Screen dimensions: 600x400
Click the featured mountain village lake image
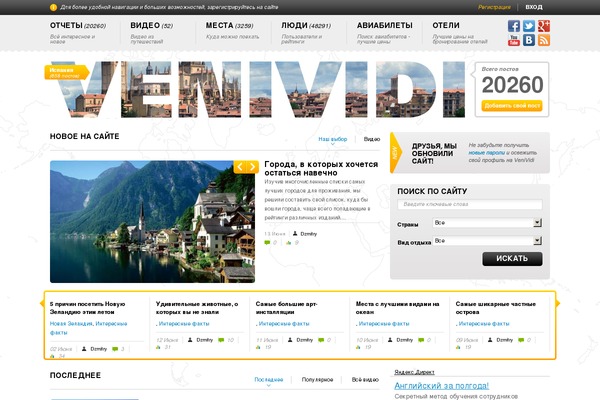point(152,222)
